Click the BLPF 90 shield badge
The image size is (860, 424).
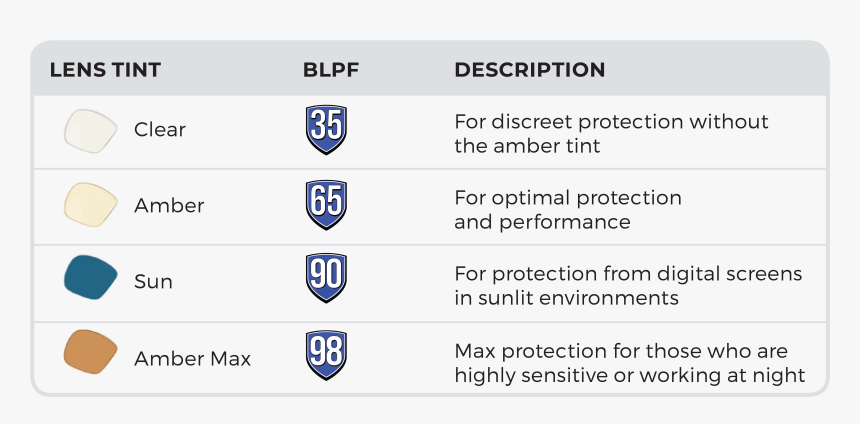coord(326,278)
